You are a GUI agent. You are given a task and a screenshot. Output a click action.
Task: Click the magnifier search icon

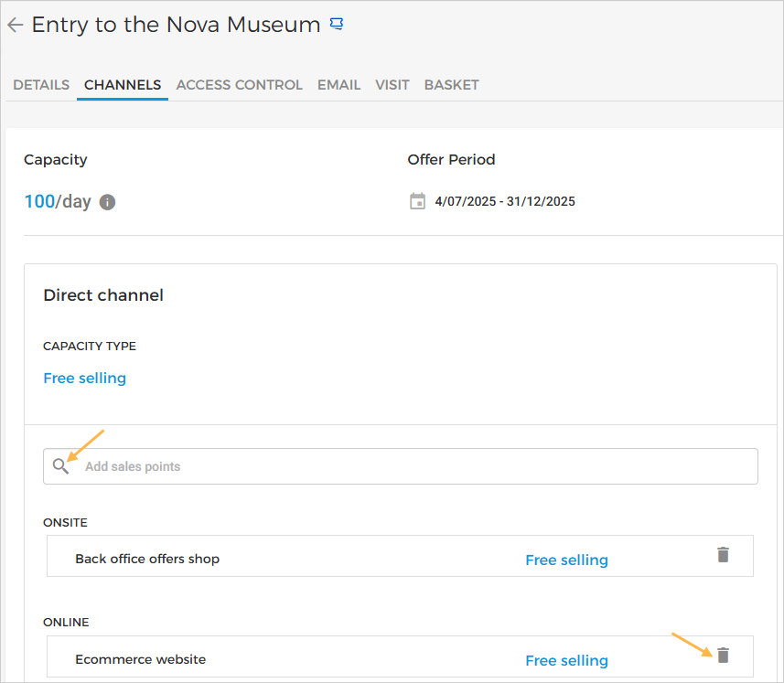pos(61,466)
